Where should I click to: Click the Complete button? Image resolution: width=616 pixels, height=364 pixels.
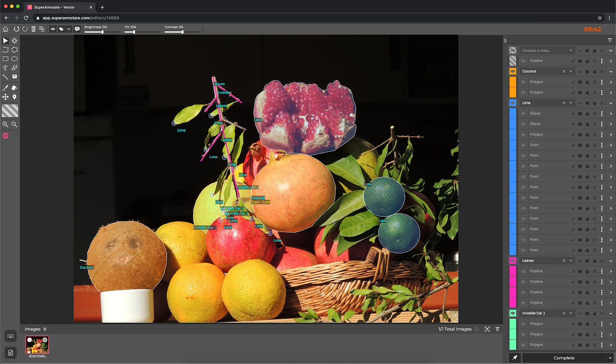point(565,358)
